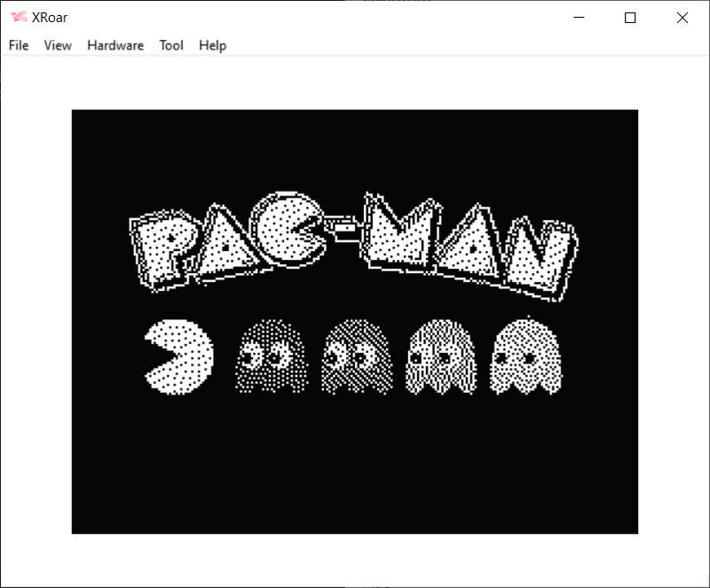Click the rightmost ghost sprite
The image size is (710, 588).
[524, 355]
